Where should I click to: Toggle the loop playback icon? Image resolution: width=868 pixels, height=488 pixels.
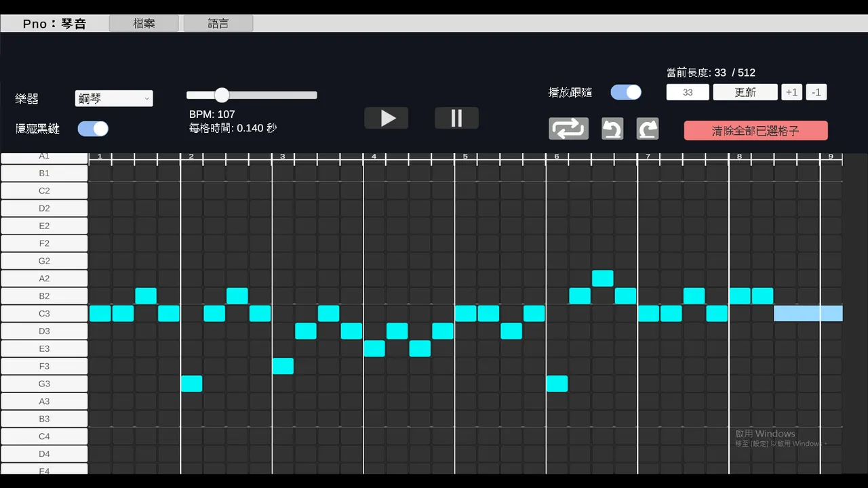(x=568, y=128)
